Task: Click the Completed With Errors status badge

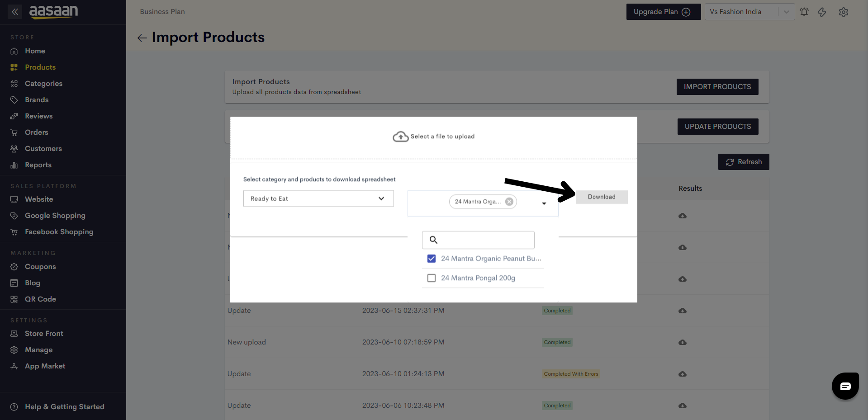Action: coord(571,374)
